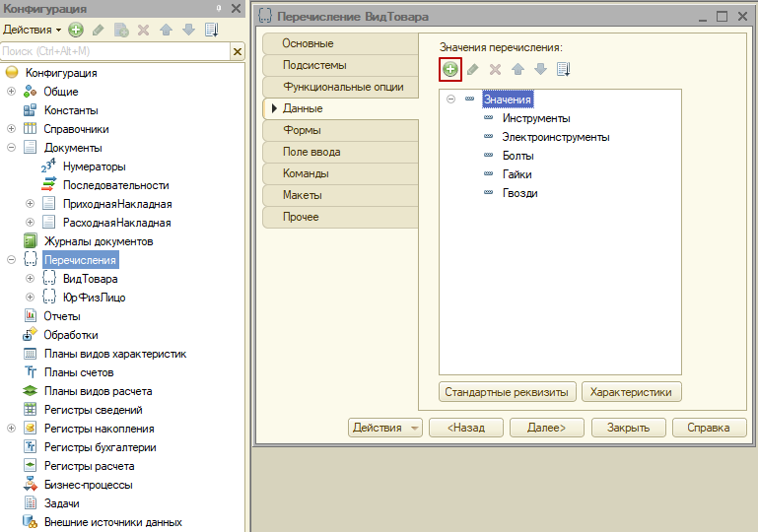The width and height of the screenshot is (758, 532).
Task: Open the Макеты tab
Action: [340, 195]
